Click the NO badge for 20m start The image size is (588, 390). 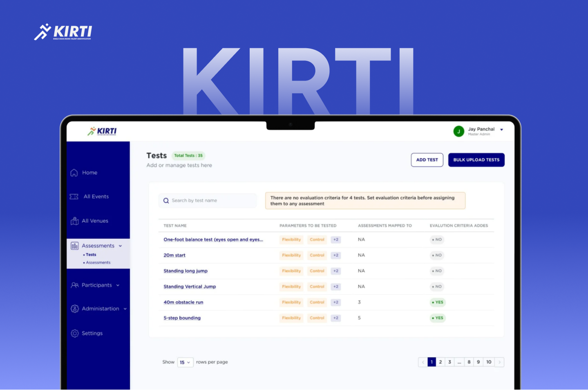coord(437,256)
